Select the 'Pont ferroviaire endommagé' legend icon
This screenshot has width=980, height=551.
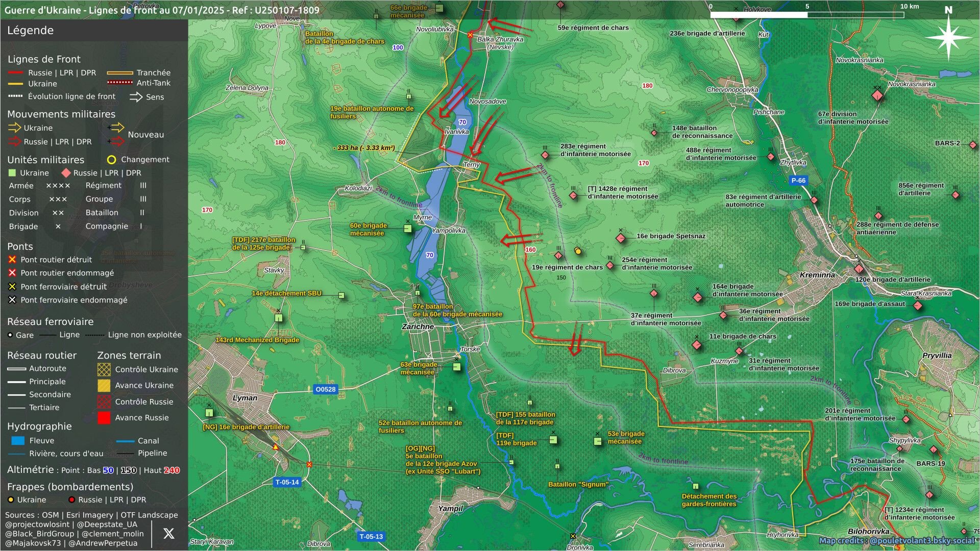click(12, 300)
